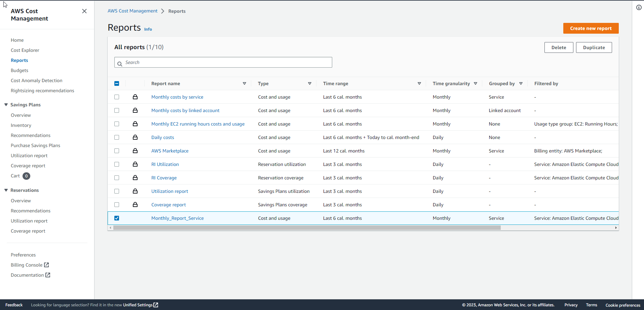Viewport: 644px width, 310px height.
Task: Click the Duplicate button
Action: pos(594,47)
